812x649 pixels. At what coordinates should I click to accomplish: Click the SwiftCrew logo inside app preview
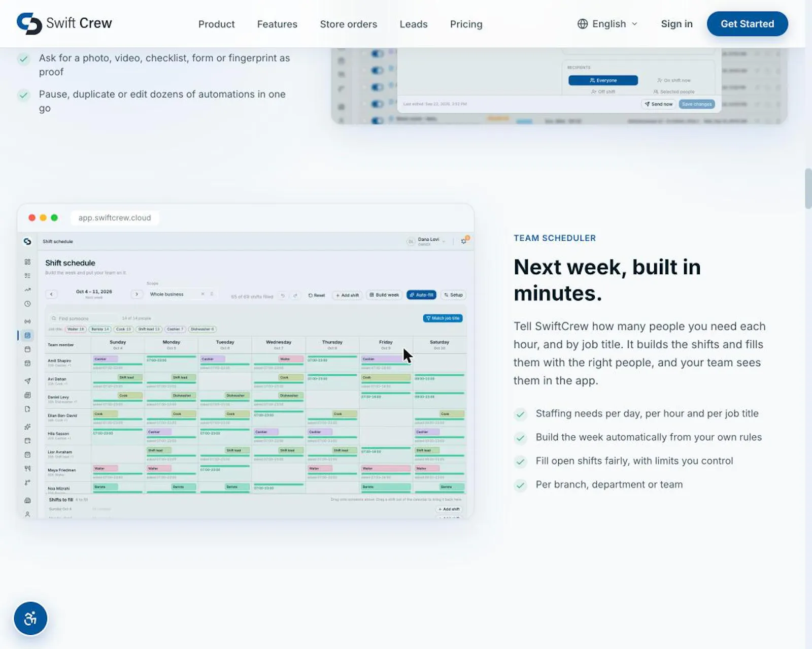point(27,242)
